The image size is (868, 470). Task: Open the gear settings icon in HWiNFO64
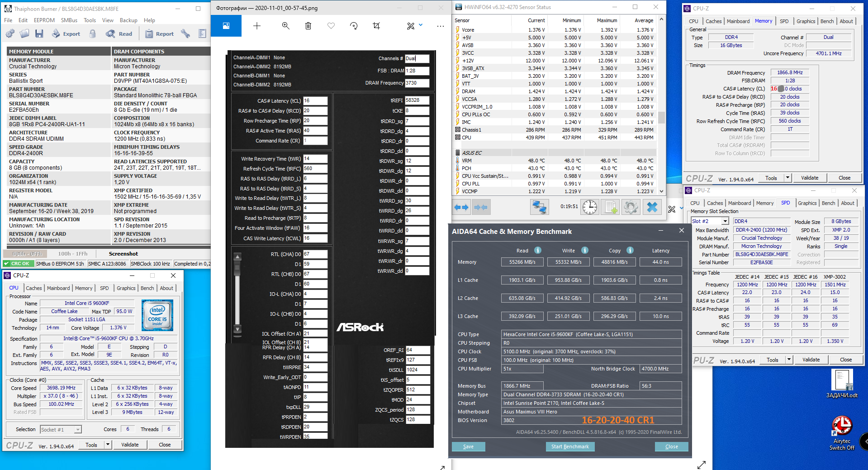click(x=631, y=207)
